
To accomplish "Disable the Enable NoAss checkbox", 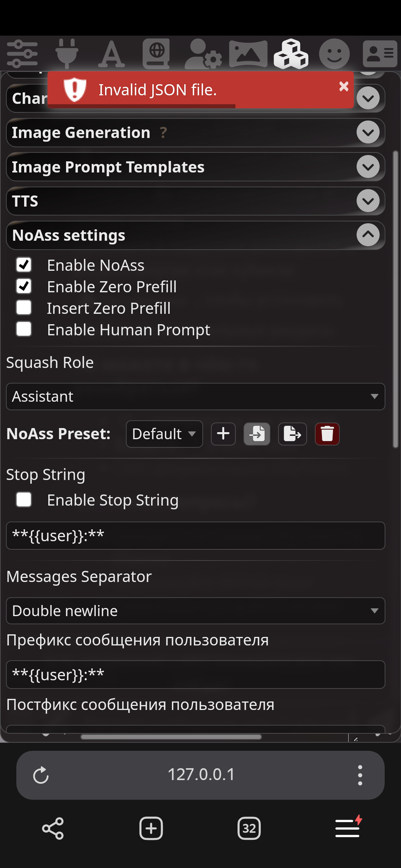I will click(24, 265).
